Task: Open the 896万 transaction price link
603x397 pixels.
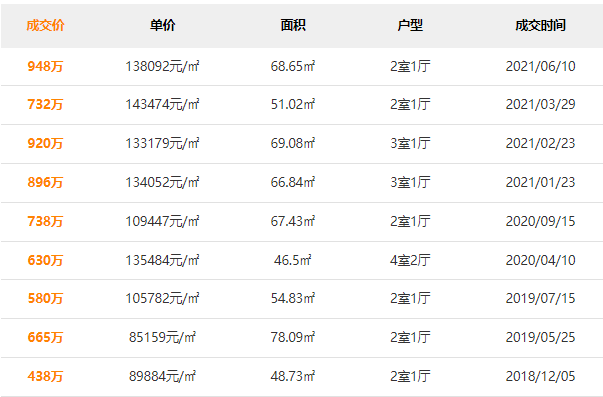Action: (45, 182)
